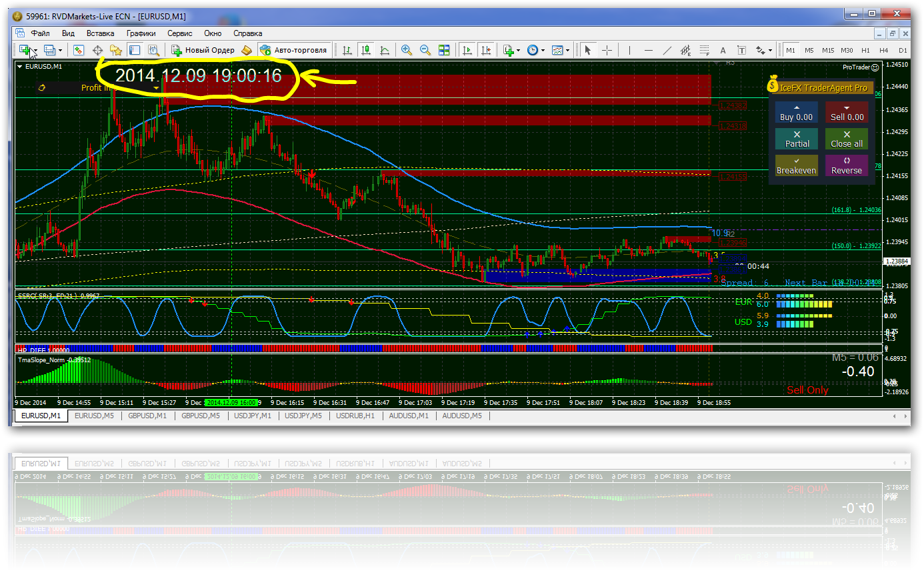Image resolution: width=924 pixels, height=571 pixels.
Task: Switch to the USDRUB,H1 chart tab
Action: pyautogui.click(x=355, y=416)
